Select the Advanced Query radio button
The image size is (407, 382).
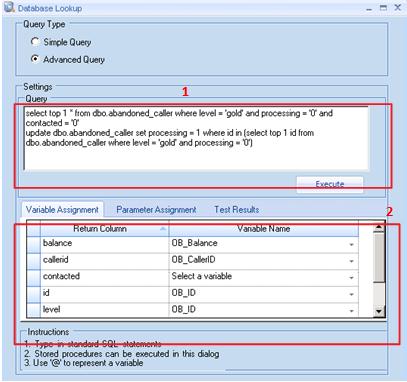point(35,59)
